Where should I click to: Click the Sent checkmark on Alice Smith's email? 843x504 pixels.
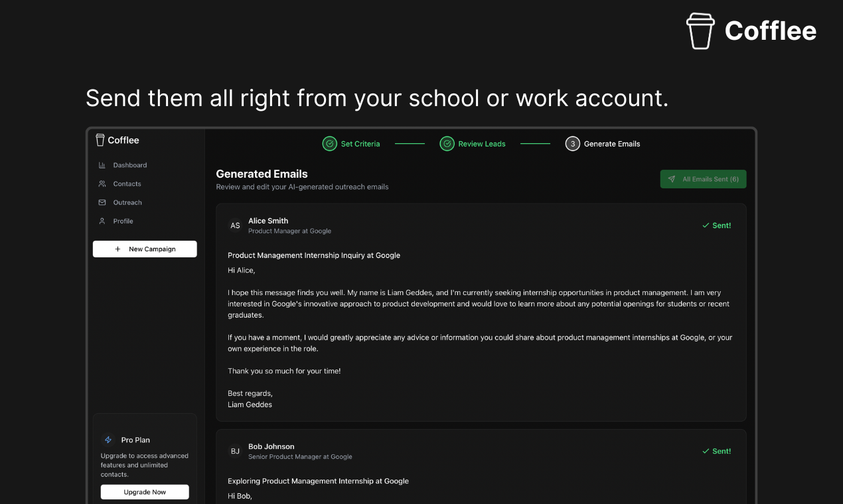pos(706,225)
